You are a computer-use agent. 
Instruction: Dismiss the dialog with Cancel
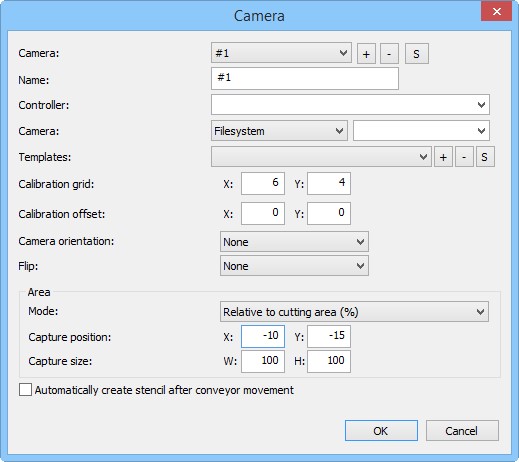click(x=462, y=431)
